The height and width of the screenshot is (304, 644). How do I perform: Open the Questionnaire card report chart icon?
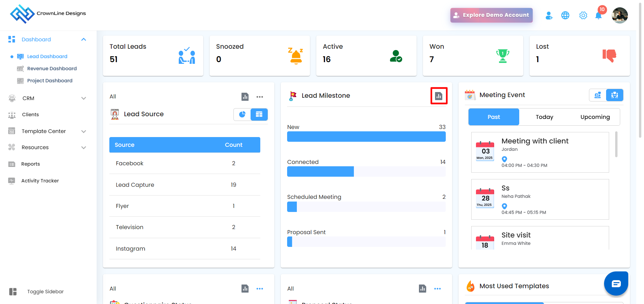(x=245, y=289)
